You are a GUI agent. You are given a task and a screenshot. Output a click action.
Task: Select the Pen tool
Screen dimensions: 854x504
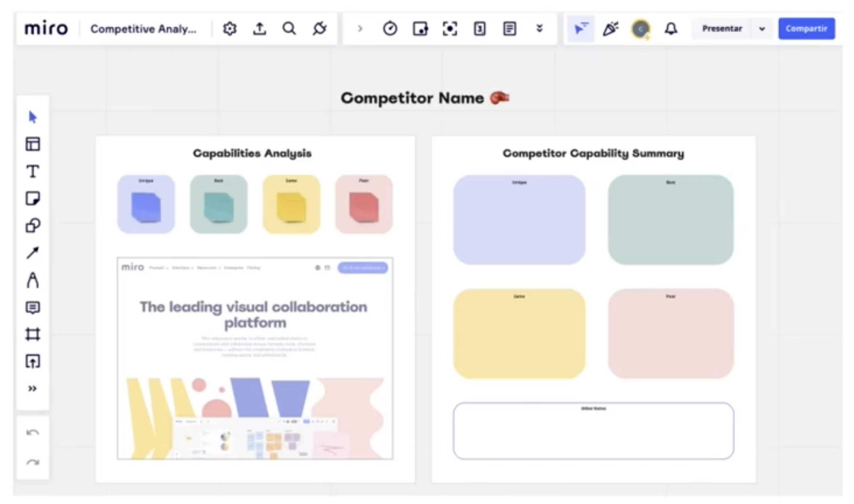click(33, 280)
